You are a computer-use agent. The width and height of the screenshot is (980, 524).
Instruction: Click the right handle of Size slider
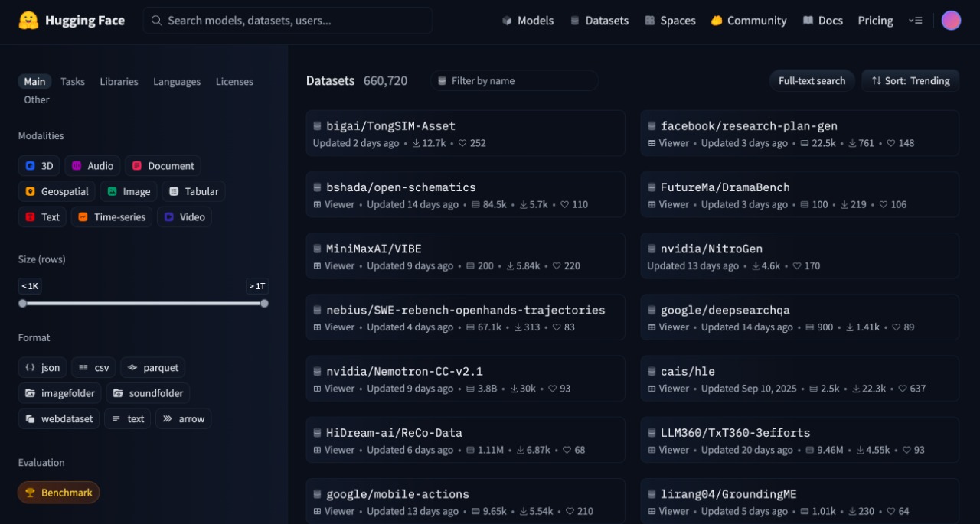point(264,304)
